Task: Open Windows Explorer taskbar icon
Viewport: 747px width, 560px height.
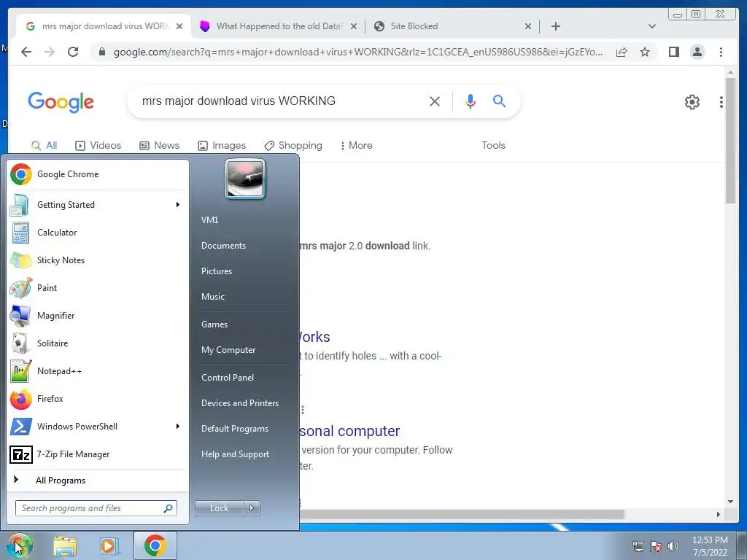Action: (65, 545)
